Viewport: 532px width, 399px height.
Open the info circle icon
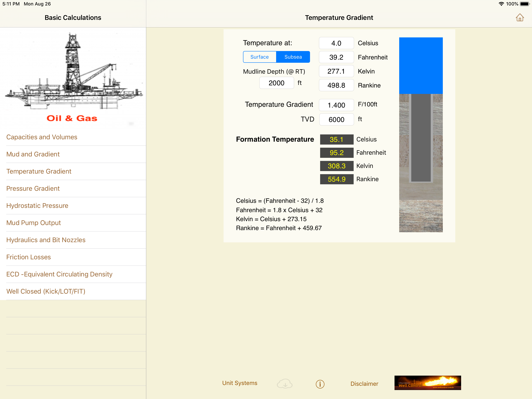[320, 384]
